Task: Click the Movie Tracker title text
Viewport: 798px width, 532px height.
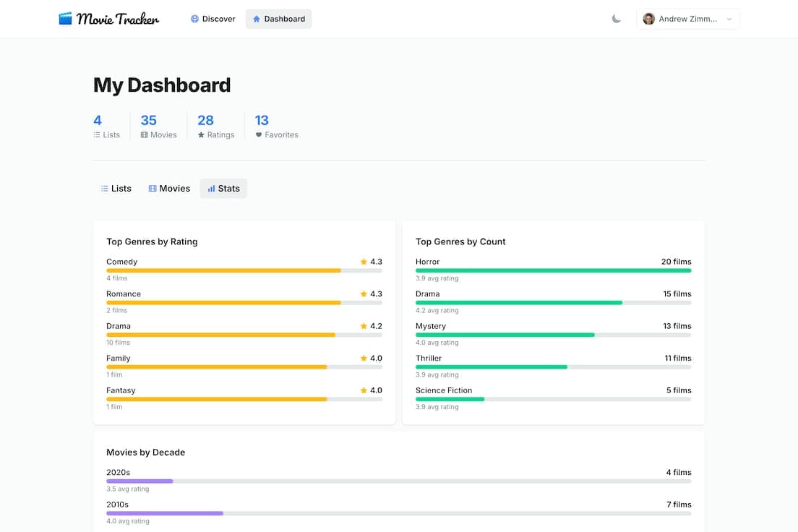Action: click(x=118, y=20)
